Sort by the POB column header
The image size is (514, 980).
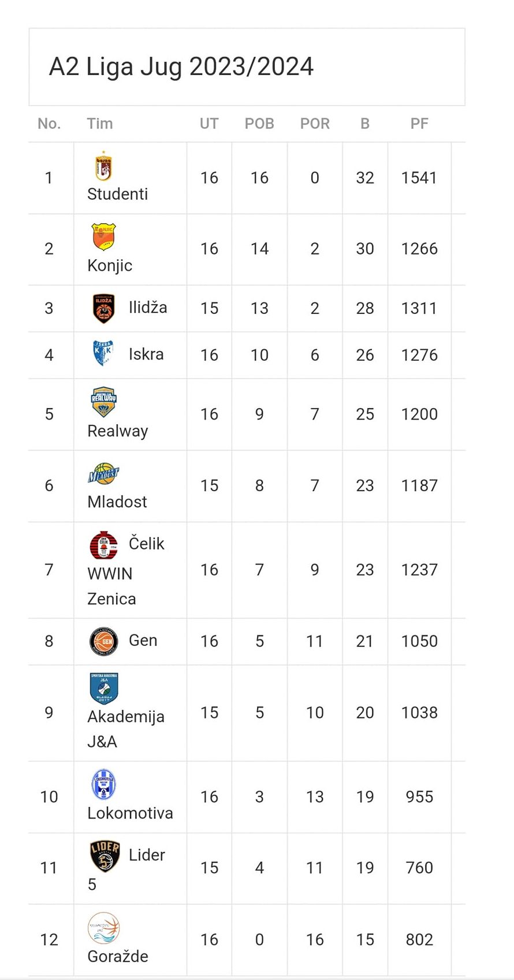(259, 124)
